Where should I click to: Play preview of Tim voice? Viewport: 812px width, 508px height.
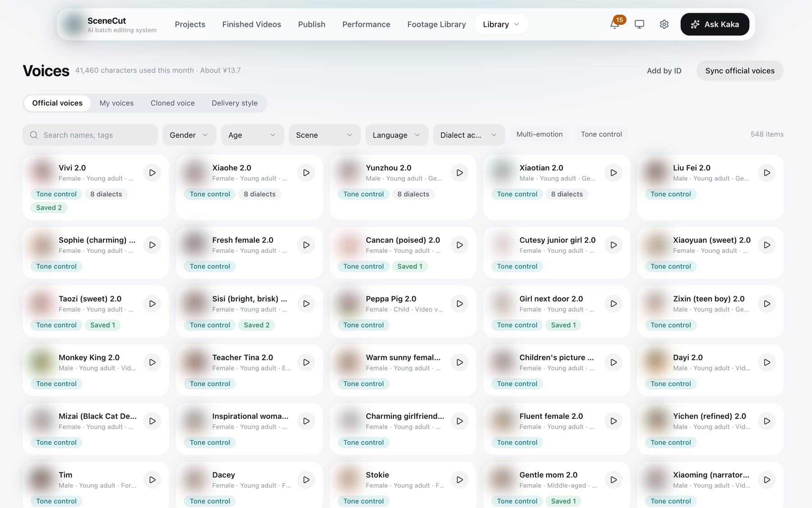click(x=152, y=480)
